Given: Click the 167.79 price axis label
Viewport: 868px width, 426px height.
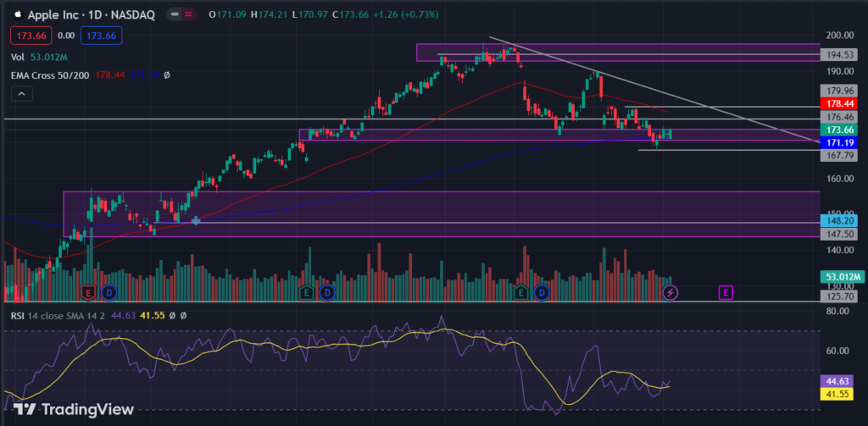Looking at the screenshot, I should [x=840, y=155].
